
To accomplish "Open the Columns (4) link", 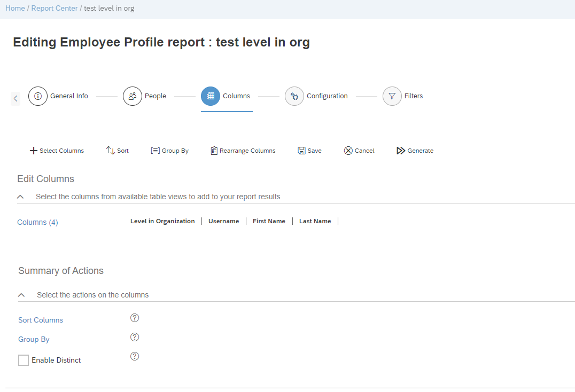I will 37,222.
